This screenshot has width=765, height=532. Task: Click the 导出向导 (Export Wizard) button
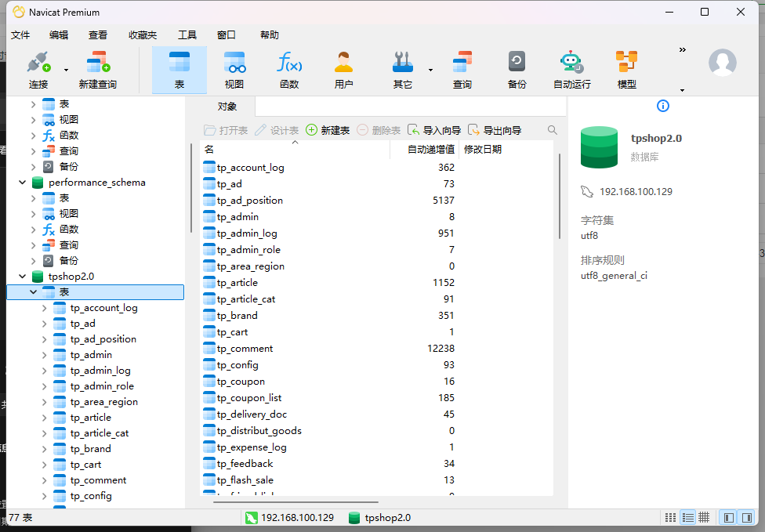point(495,130)
